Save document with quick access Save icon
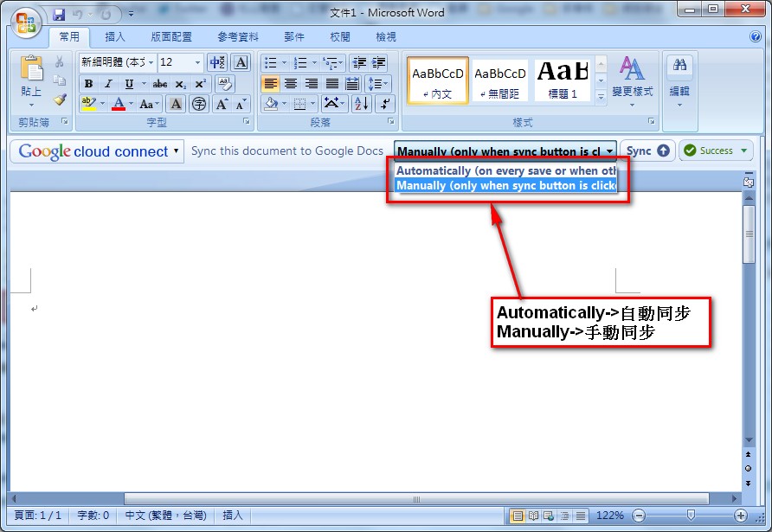The width and height of the screenshot is (772, 532). [59, 14]
